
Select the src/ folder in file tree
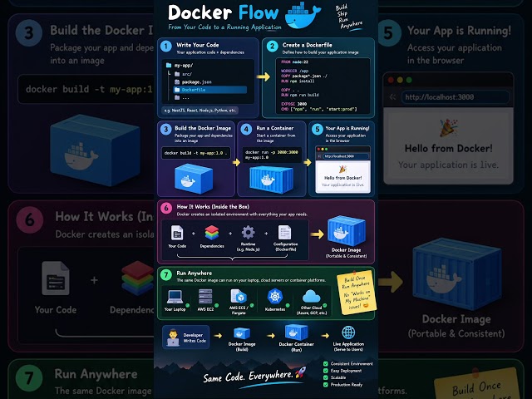pos(183,74)
